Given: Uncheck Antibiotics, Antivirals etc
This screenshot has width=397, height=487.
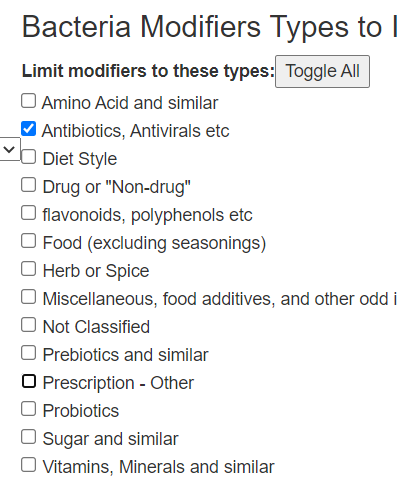Looking at the screenshot, I should tap(29, 129).
